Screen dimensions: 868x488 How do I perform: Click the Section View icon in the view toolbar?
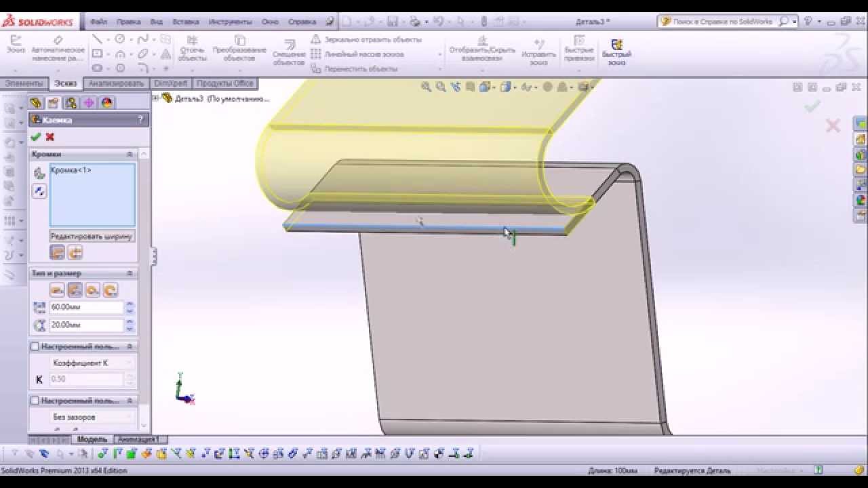click(470, 87)
